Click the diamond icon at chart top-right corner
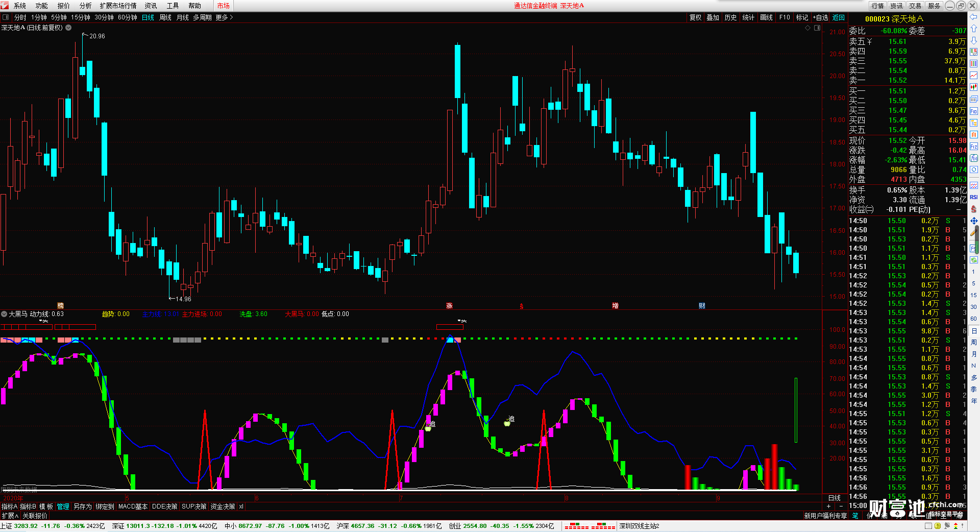Image resolution: width=980 pixels, height=532 pixels. pyautogui.click(x=807, y=28)
